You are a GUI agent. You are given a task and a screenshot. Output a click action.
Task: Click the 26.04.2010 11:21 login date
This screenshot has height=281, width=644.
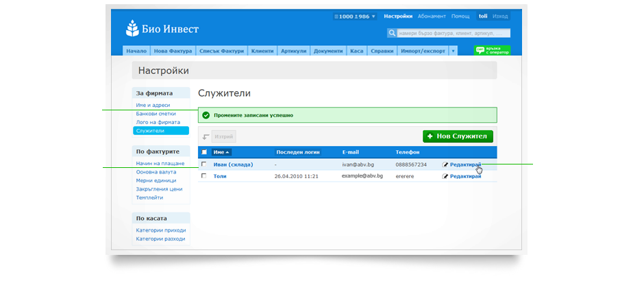[x=296, y=176]
